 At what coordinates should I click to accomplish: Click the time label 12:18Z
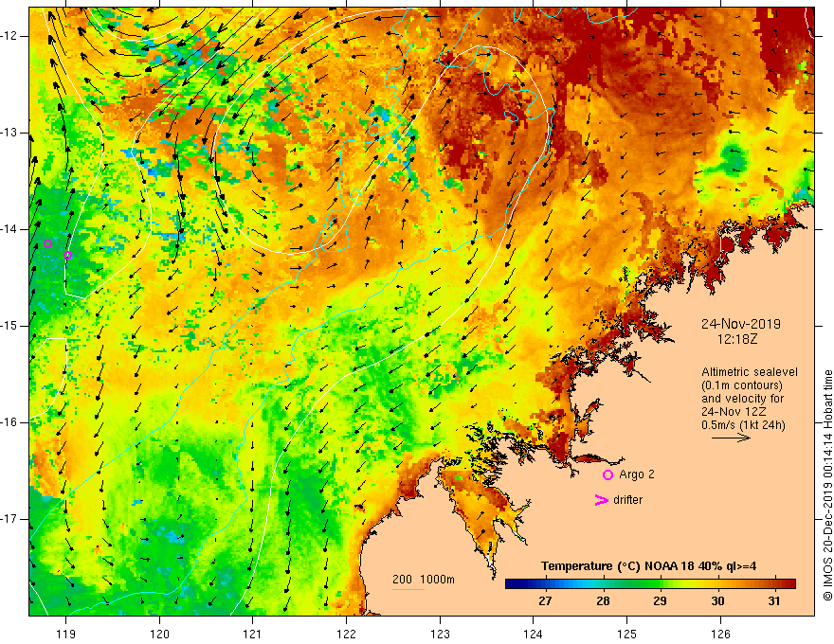(x=737, y=339)
